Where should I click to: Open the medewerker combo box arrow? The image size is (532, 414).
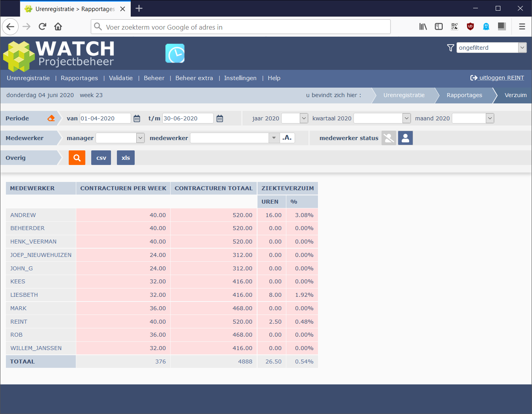tap(274, 138)
